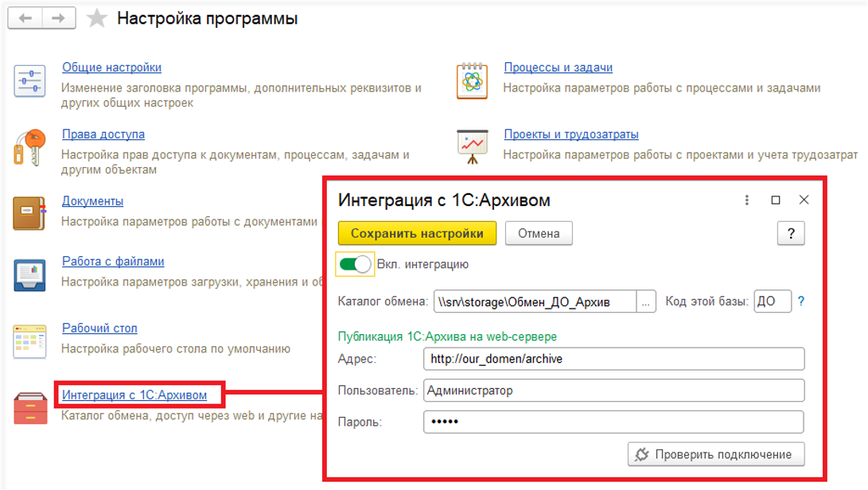Browse exchange folder with the ... button
This screenshot has width=868, height=490.
pyautogui.click(x=646, y=301)
